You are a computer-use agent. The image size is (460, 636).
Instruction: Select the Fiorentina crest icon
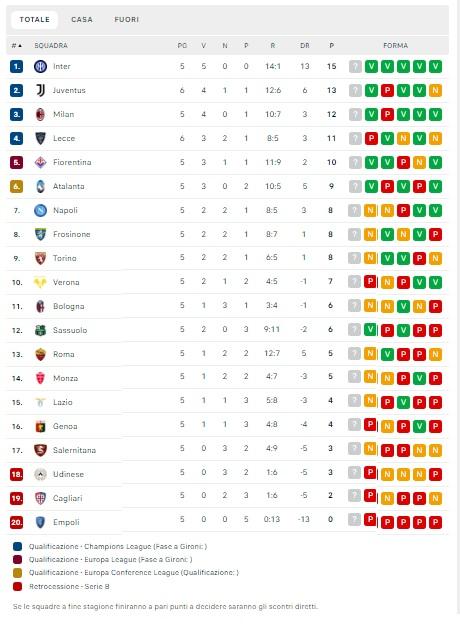40,162
